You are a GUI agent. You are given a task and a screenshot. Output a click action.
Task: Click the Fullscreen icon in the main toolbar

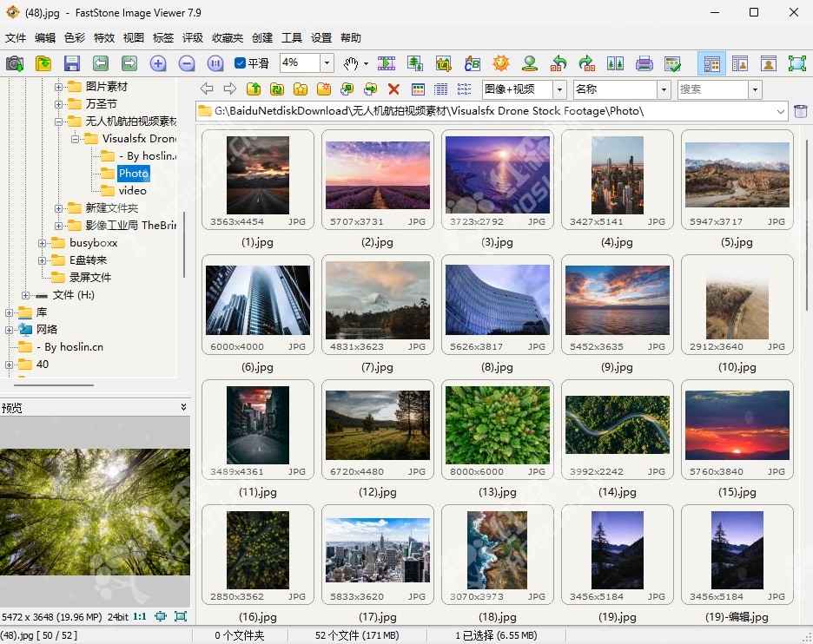796,63
